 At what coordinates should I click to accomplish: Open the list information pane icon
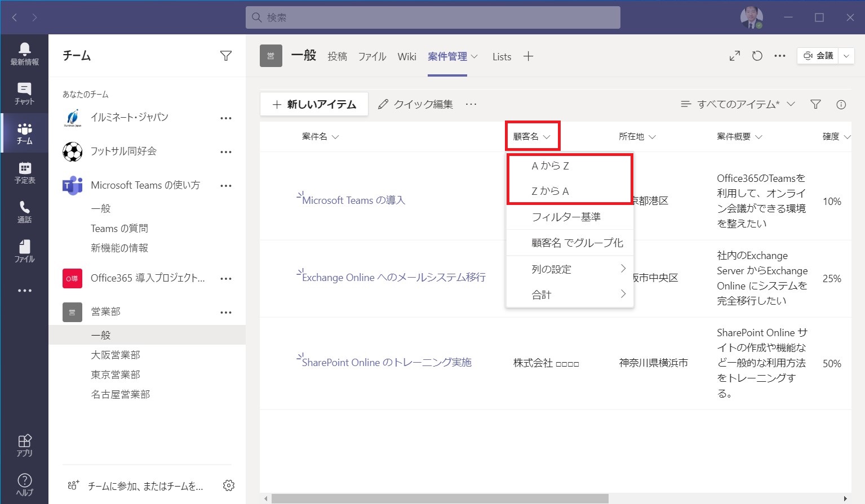[x=841, y=104]
